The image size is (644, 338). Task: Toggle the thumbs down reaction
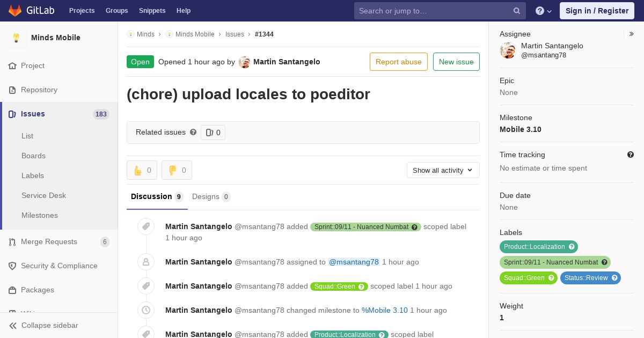[177, 170]
